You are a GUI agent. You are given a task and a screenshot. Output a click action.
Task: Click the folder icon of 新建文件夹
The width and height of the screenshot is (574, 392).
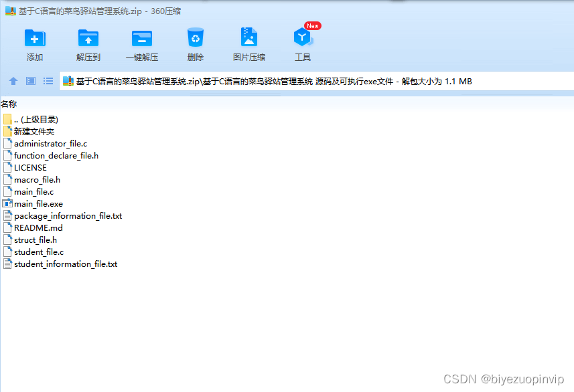point(7,131)
